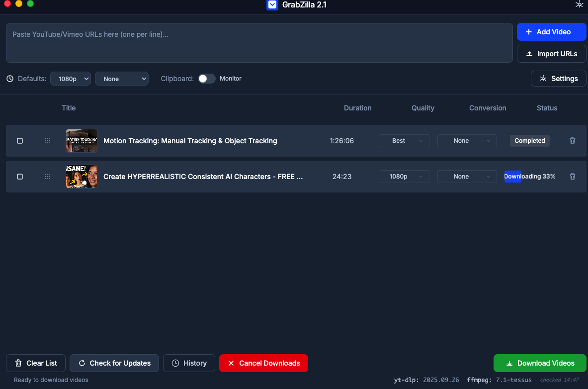Click into the paste URLs text field
The image size is (588, 389).
tap(259, 43)
